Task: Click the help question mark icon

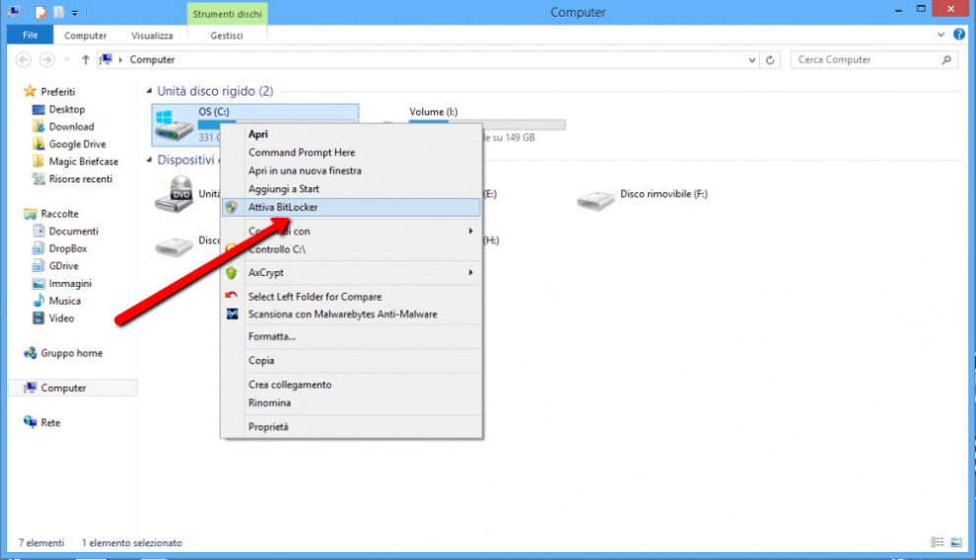Action: pos(959,35)
